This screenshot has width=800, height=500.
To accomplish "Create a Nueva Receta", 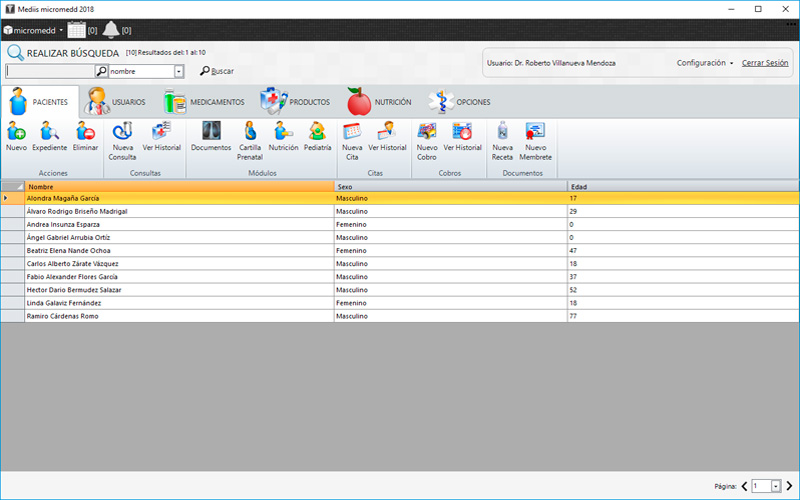I will (503, 141).
